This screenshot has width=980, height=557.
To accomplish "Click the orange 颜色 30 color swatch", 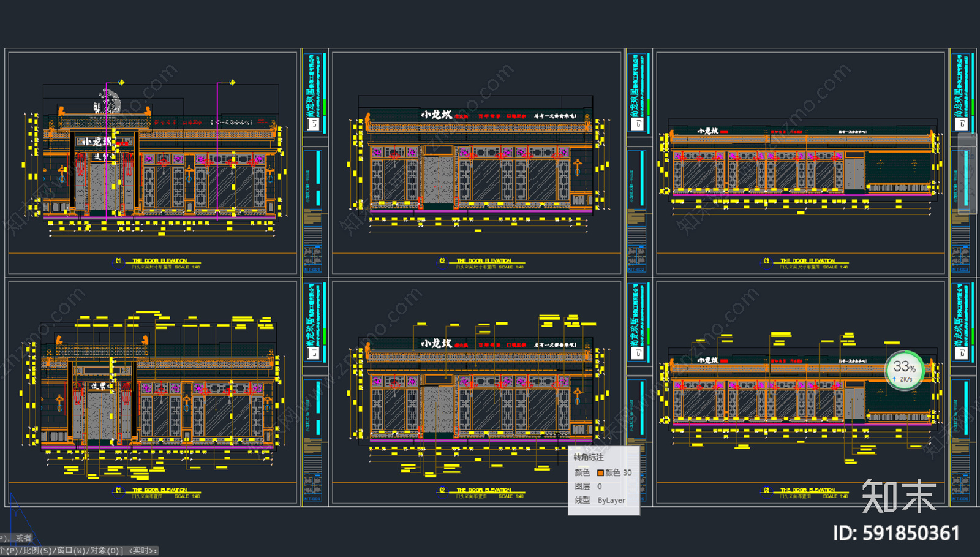I will point(600,472).
